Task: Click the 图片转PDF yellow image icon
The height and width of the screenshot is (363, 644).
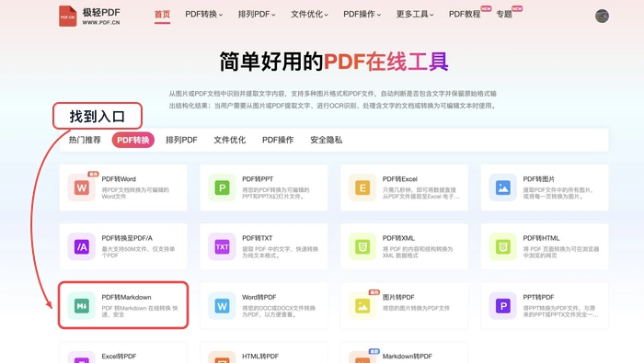Action: point(362,306)
